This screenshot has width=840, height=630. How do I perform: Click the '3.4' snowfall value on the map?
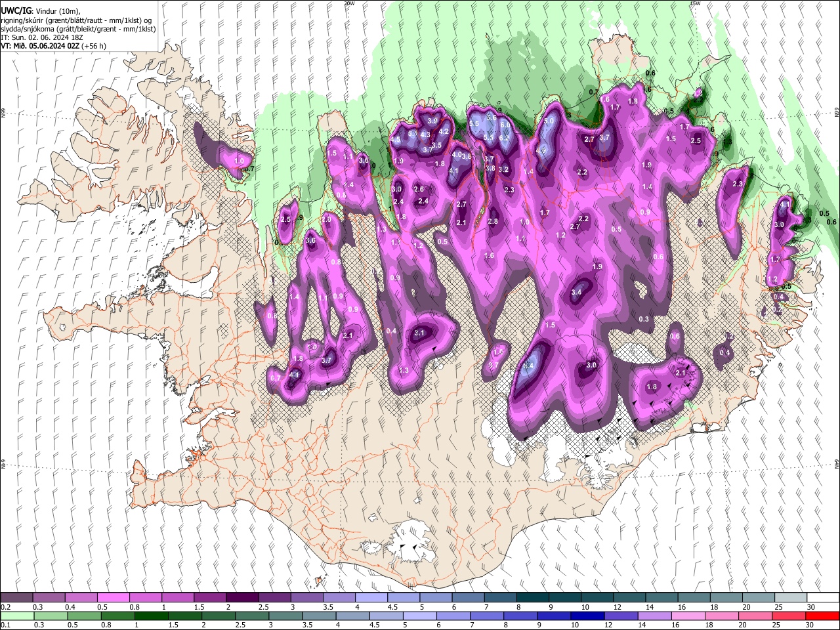click(x=577, y=292)
